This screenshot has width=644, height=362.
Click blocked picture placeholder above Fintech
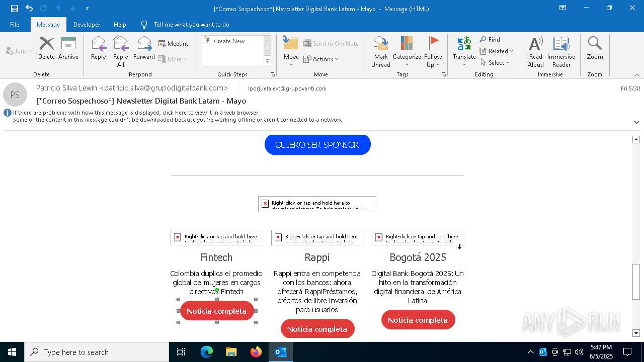click(x=216, y=237)
